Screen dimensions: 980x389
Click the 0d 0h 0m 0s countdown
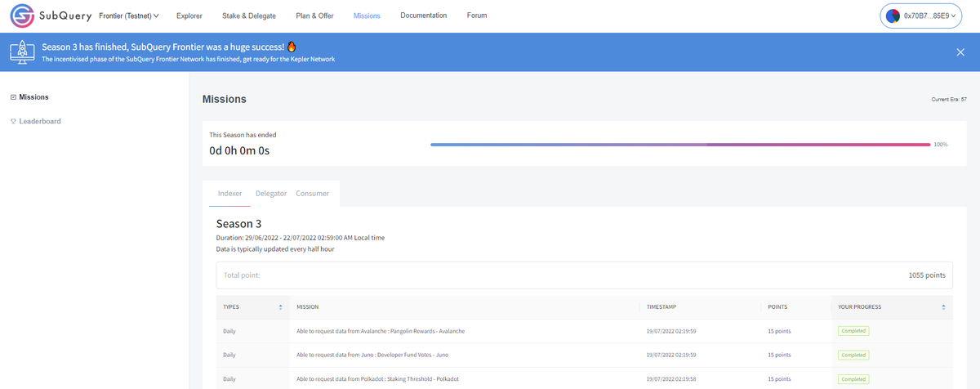(x=239, y=150)
